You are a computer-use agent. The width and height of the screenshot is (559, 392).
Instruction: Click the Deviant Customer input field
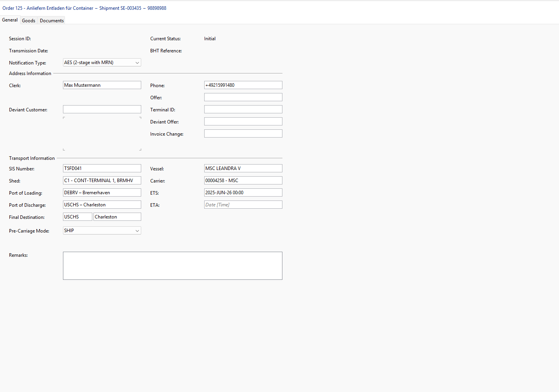pyautogui.click(x=102, y=109)
